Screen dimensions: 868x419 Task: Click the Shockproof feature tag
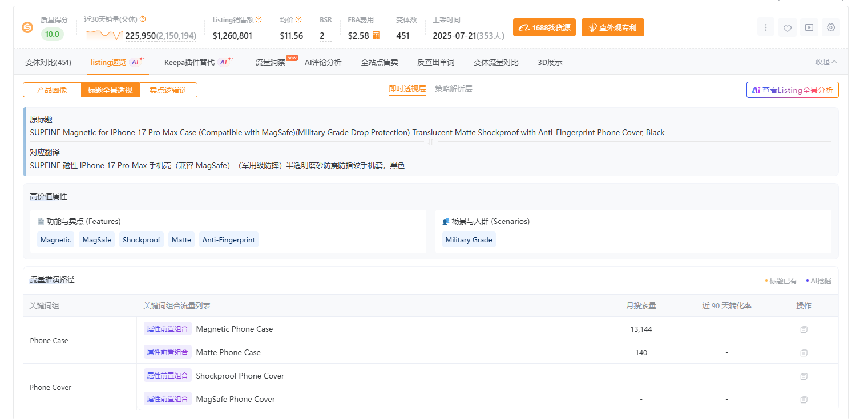tap(142, 239)
